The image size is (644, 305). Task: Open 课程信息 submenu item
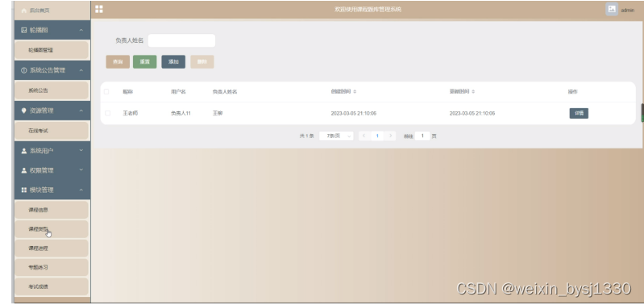[52, 210]
